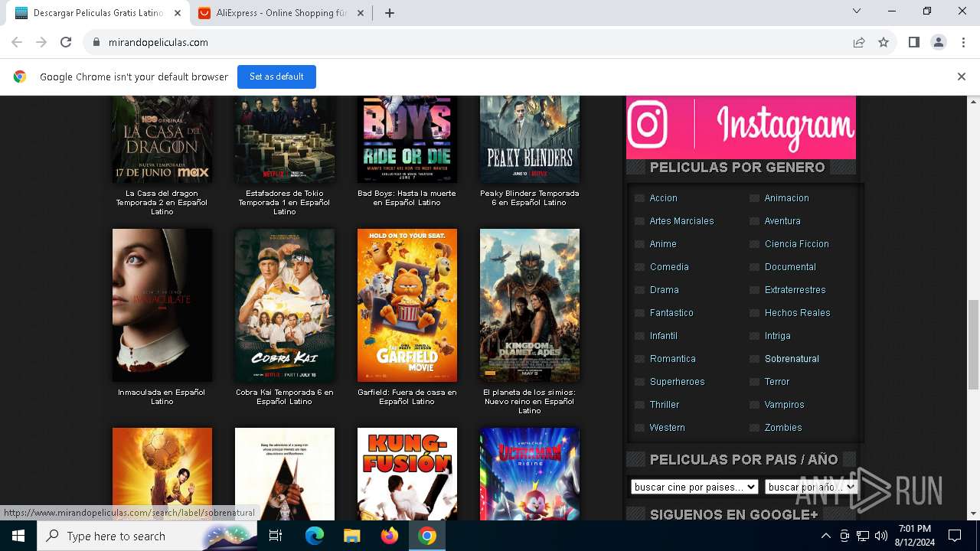980x551 pixels.
Task: Open Cobra Kai Temporada 6 poster
Action: [x=285, y=305]
